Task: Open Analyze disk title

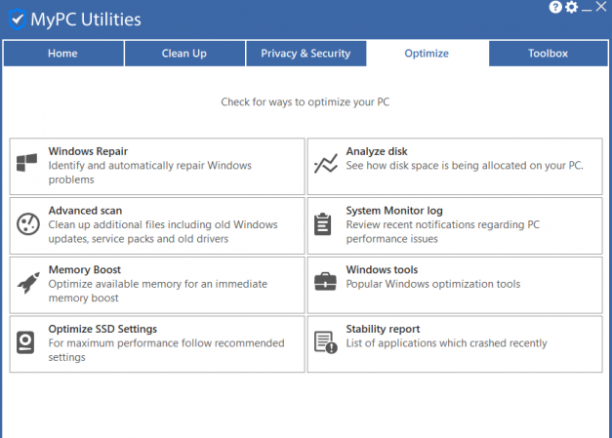Action: pos(377,151)
